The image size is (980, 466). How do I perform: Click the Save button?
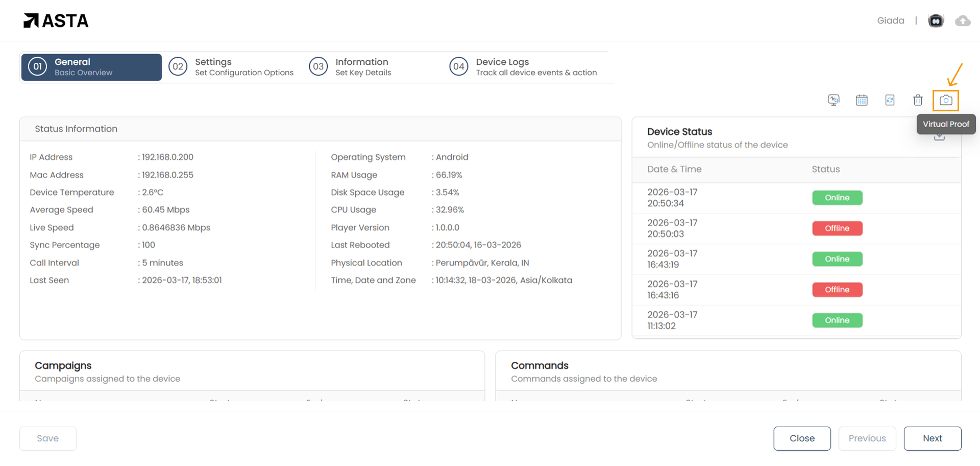tap(48, 438)
